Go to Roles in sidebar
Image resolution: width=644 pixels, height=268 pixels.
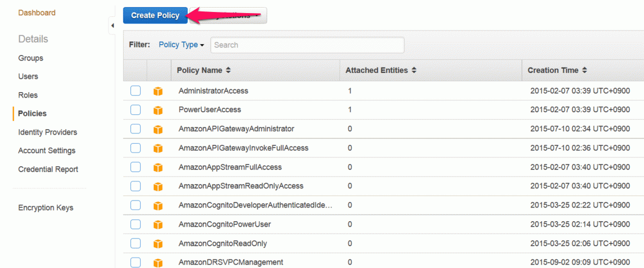28,95
